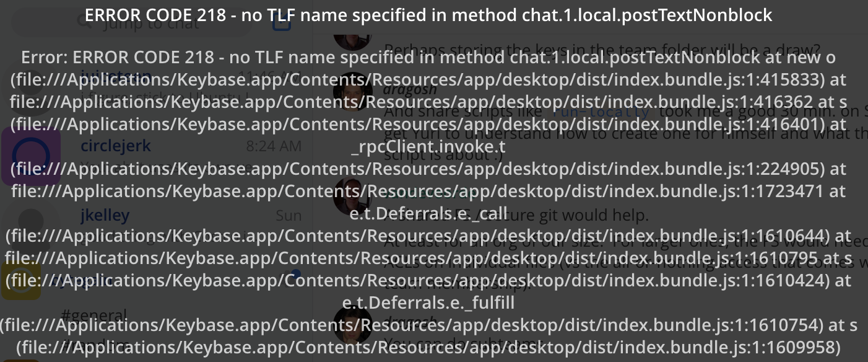Click the _rpcClient.invoke.t stack trace line
868x362 pixels.
click(428, 147)
